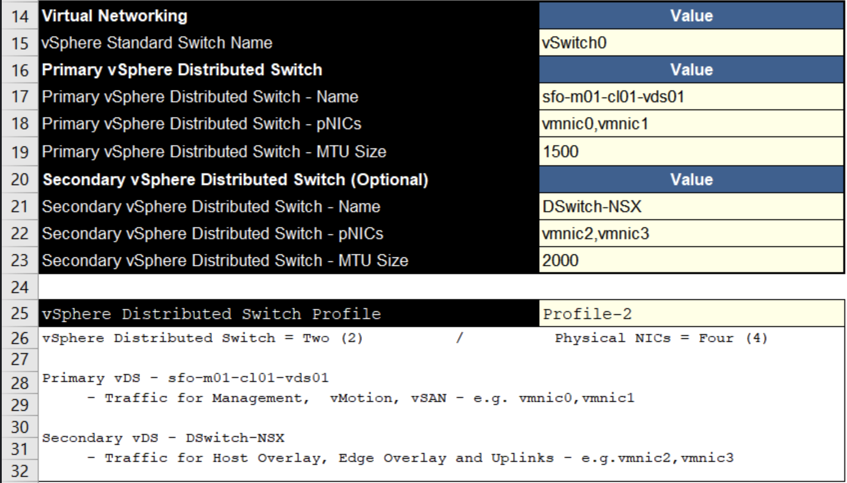The height and width of the screenshot is (483, 847).
Task: Select the 2000 MTU size cell
Action: pyautogui.click(x=690, y=261)
